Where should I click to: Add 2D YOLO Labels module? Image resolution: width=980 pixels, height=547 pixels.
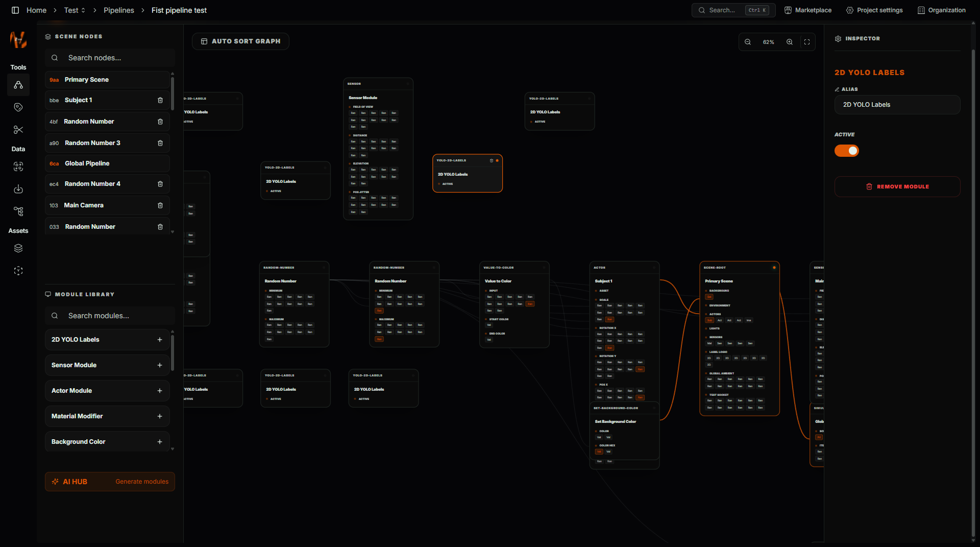coord(160,340)
